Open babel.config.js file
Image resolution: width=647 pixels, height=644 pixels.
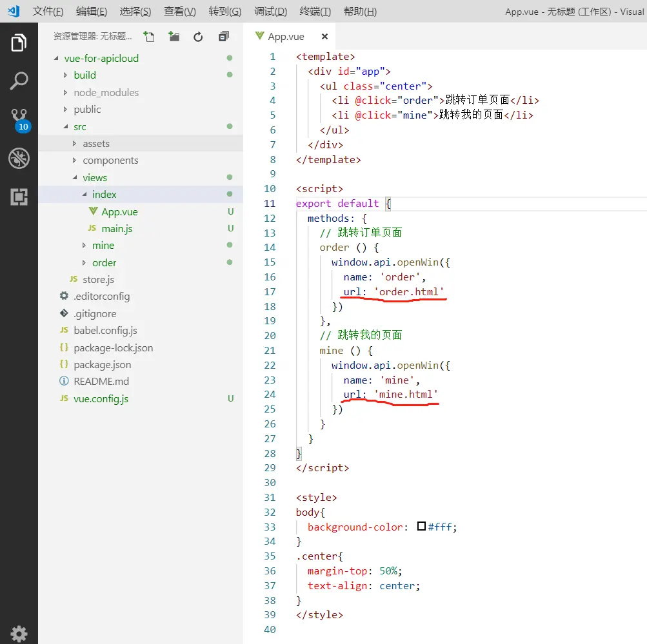(105, 330)
